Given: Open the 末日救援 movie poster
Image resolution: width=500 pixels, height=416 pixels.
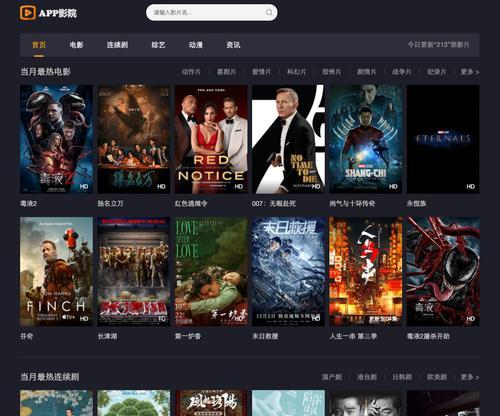Looking at the screenshot, I should click(288, 272).
